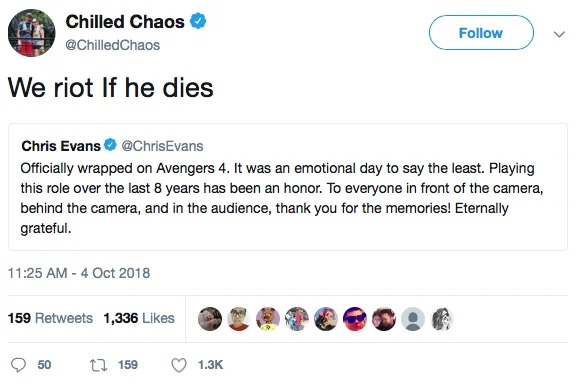Click Chris Evans verified badge
The image size is (576, 384).
[110, 145]
